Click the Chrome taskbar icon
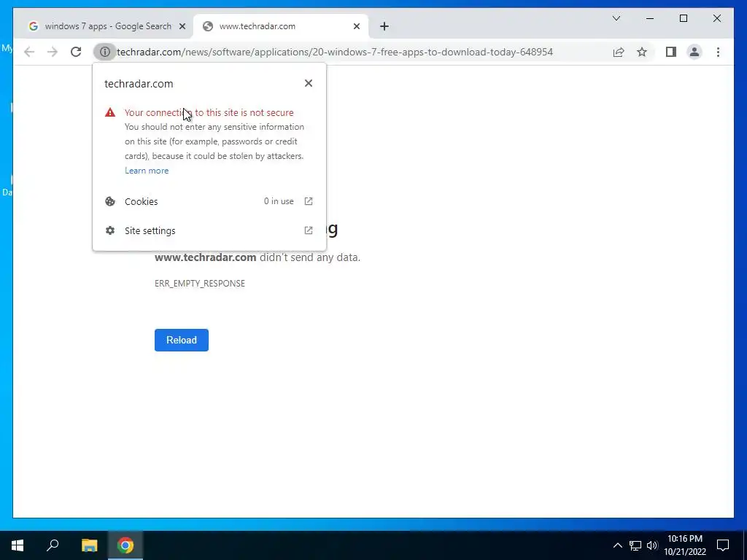This screenshot has width=747, height=560. pyautogui.click(x=125, y=545)
